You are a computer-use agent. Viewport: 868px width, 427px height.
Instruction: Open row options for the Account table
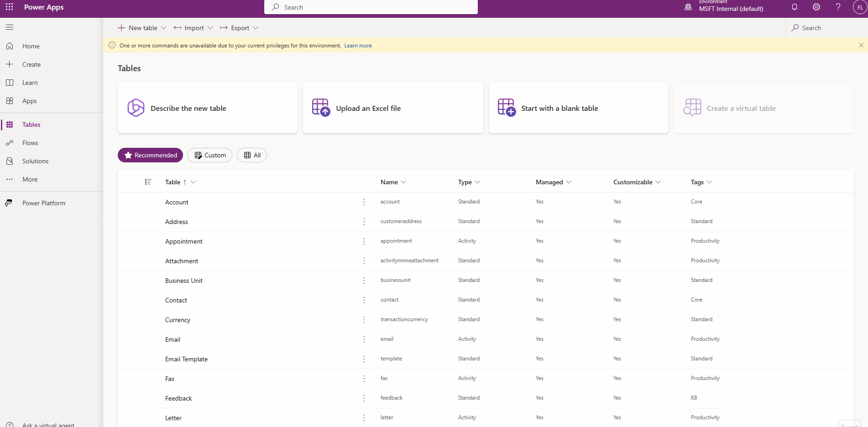pyautogui.click(x=364, y=202)
